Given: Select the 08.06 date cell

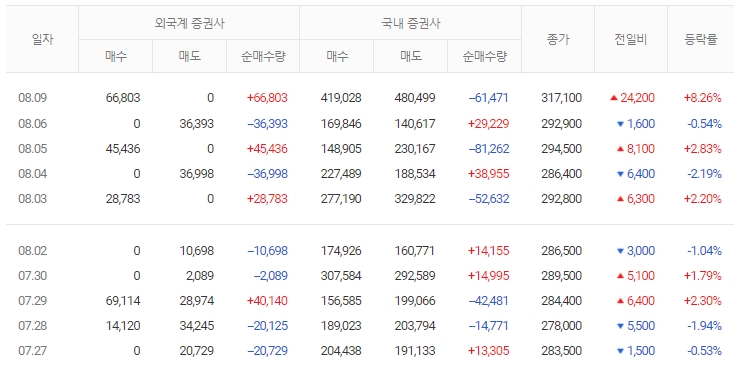Looking at the screenshot, I should [33, 124].
